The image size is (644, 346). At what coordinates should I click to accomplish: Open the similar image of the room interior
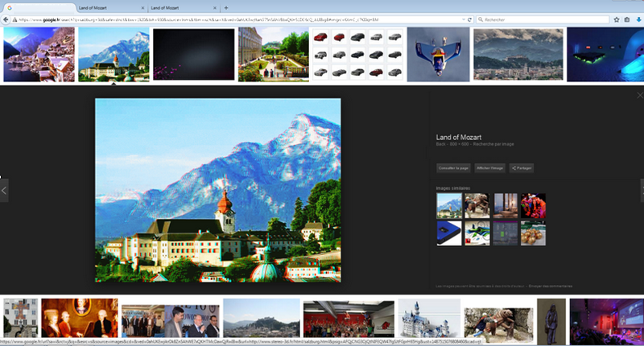coord(506,206)
